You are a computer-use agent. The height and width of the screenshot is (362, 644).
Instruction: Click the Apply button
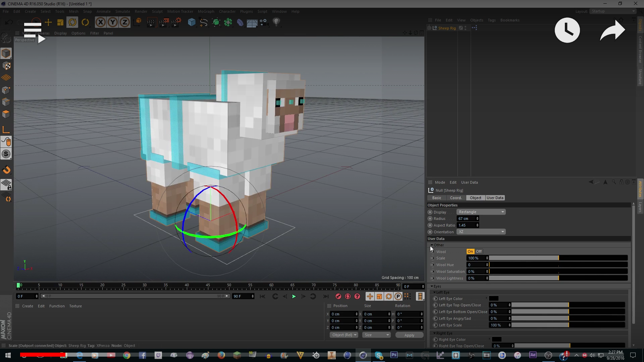(409, 335)
